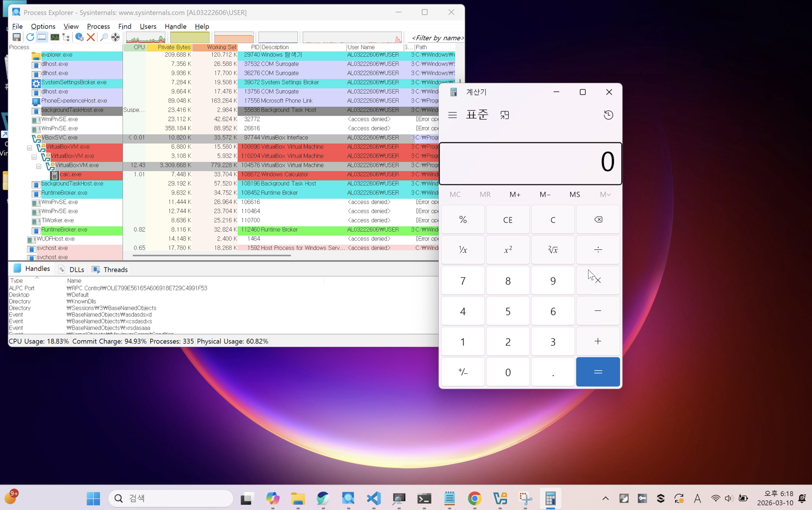This screenshot has width=812, height=510.
Task: Open the Windows Start button
Action: coord(93,498)
